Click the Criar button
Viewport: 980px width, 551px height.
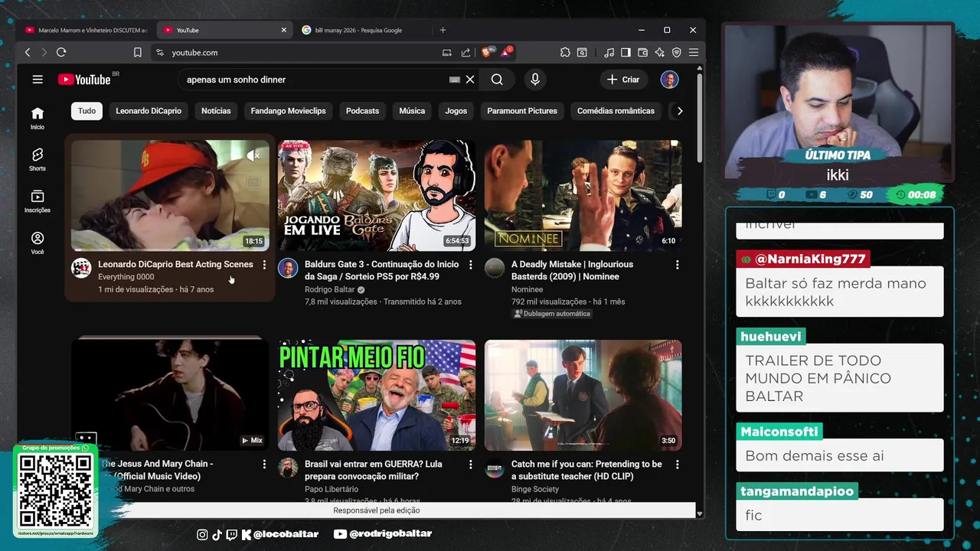(x=623, y=80)
